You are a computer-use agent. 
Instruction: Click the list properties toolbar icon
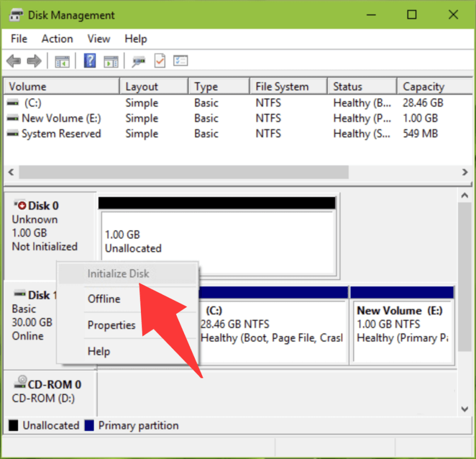pyautogui.click(x=180, y=60)
